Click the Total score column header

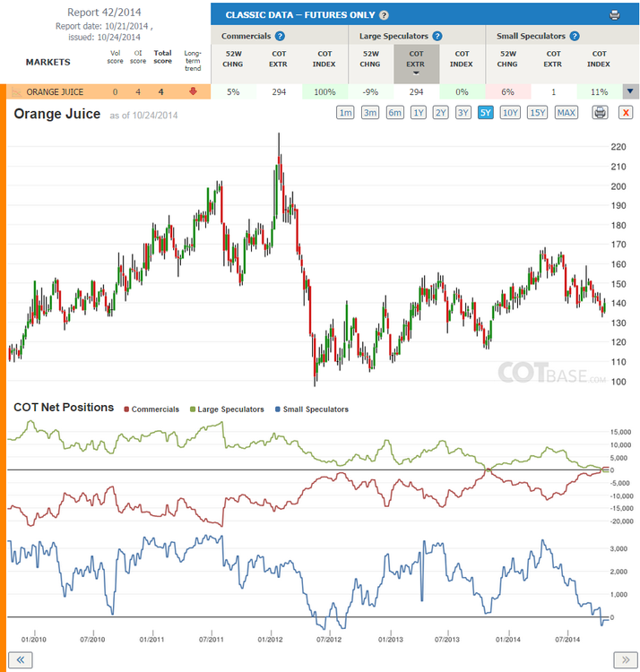coord(163,57)
